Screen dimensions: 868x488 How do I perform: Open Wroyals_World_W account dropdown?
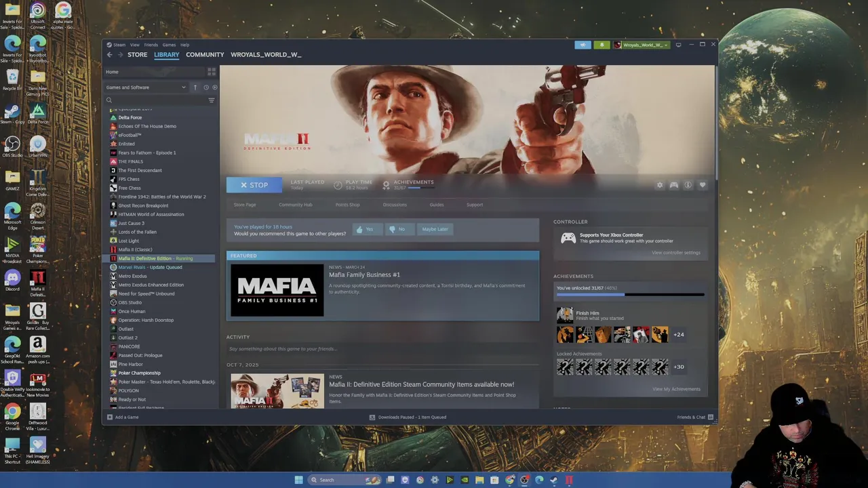tap(642, 45)
